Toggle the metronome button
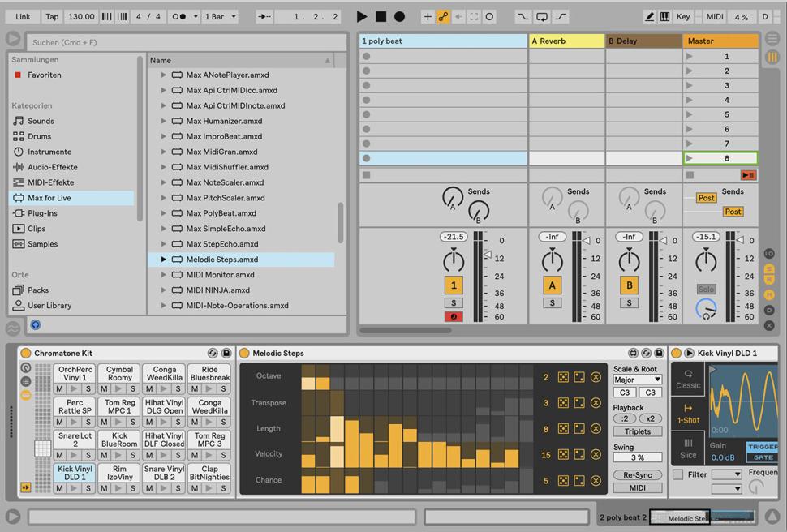Viewport: 787px width, 532px height. tap(181, 16)
